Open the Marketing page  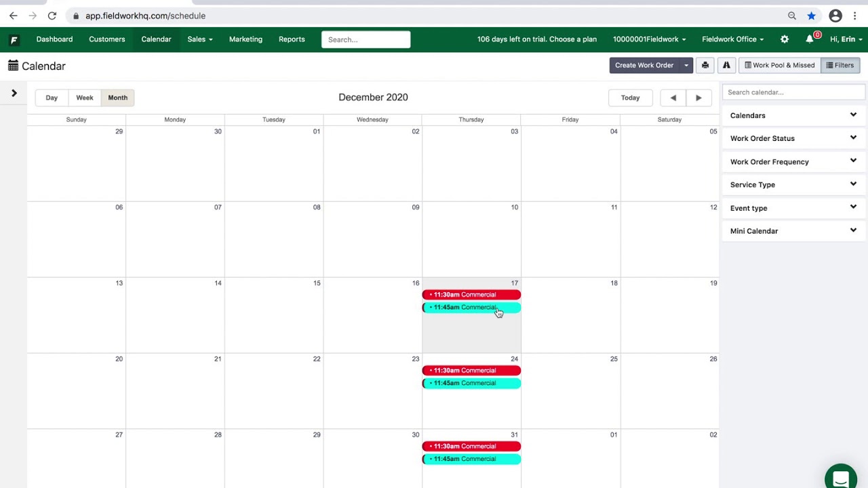[245, 39]
